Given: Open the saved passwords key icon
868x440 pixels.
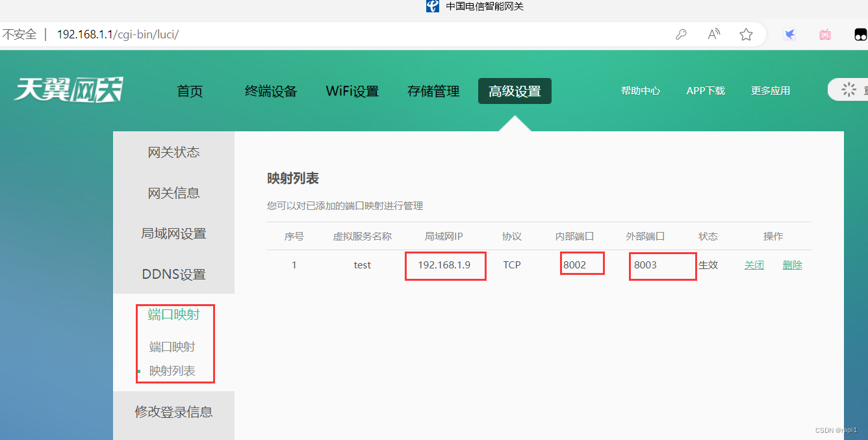Looking at the screenshot, I should [x=681, y=34].
